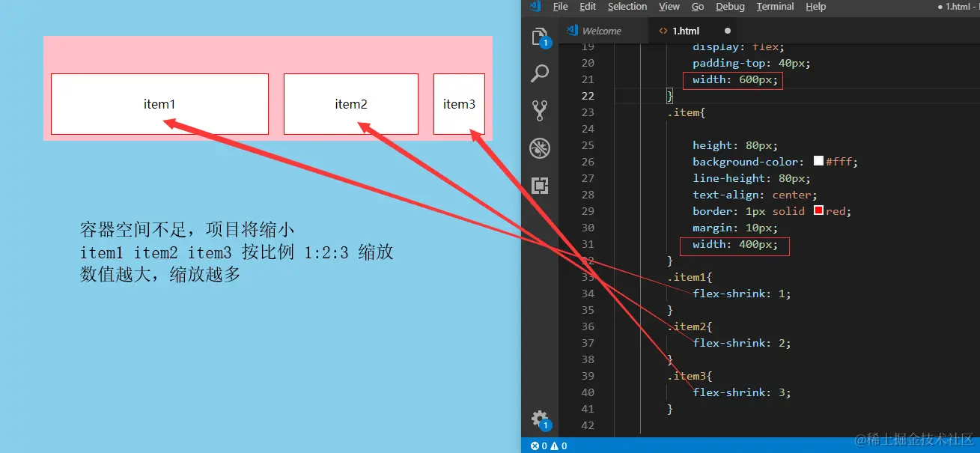Click the item1 box in preview
980x453 pixels.
coord(159,104)
